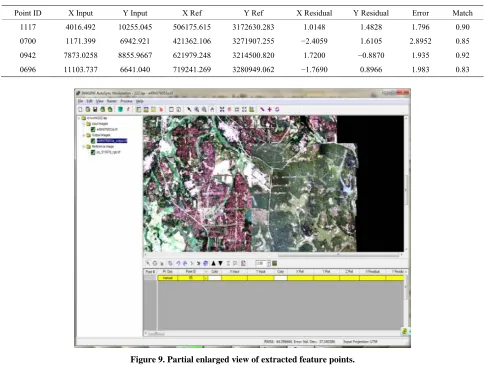This screenshot has width=486, height=368.
Task: Click the X Ref column header in point table
Action: click(x=300, y=272)
